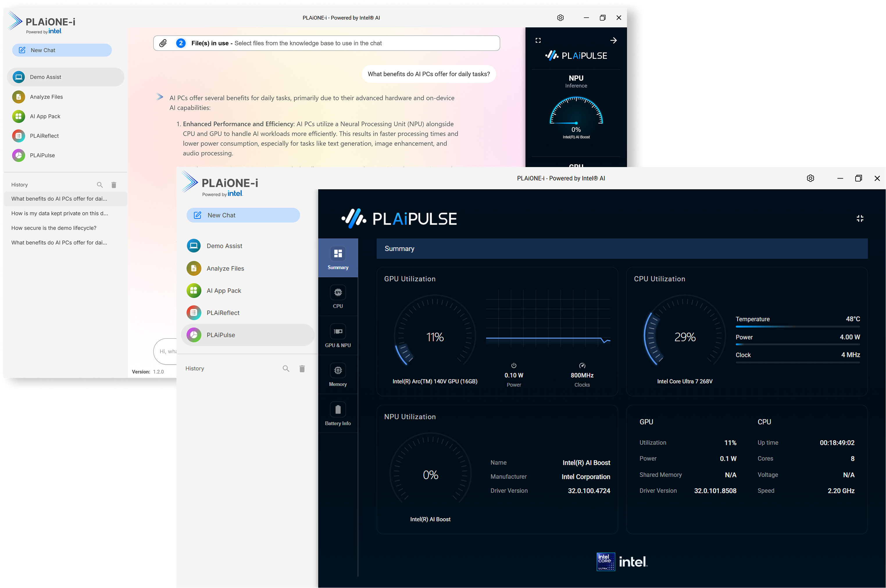Click the Summary header bar
Image resolution: width=886 pixels, height=588 pixels.
pos(622,249)
